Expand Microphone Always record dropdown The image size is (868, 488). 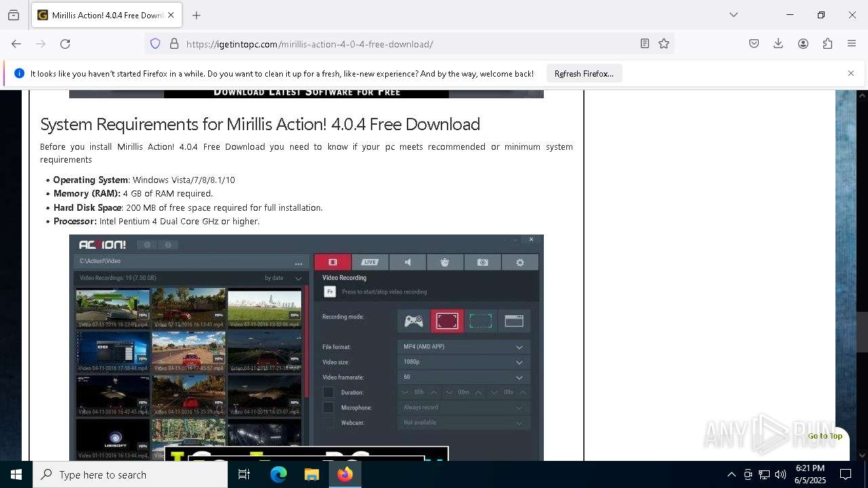pyautogui.click(x=464, y=407)
